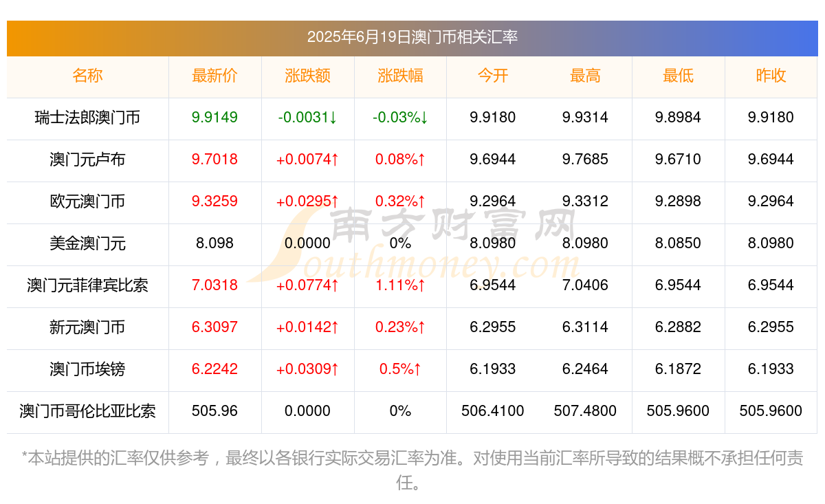Click the change amount +0.0295↑
Viewport: 825px width, 504px height.
coord(307,201)
